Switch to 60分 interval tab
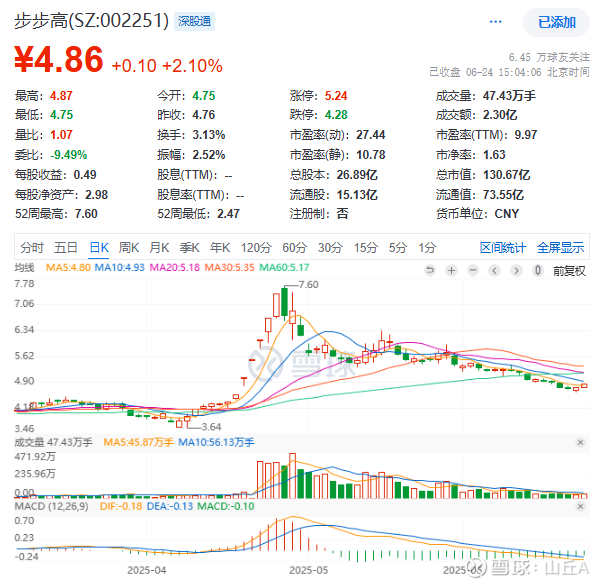 pyautogui.click(x=294, y=247)
